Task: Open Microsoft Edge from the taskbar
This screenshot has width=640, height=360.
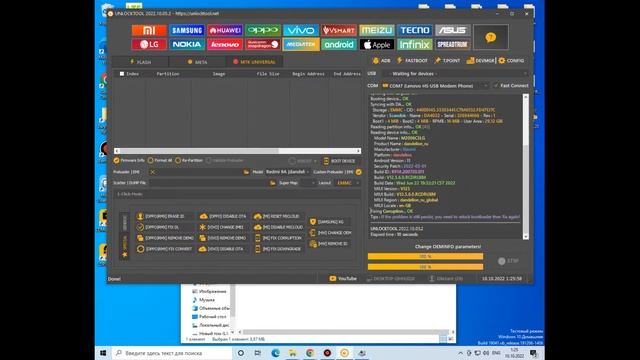Action: pyautogui.click(x=275, y=353)
